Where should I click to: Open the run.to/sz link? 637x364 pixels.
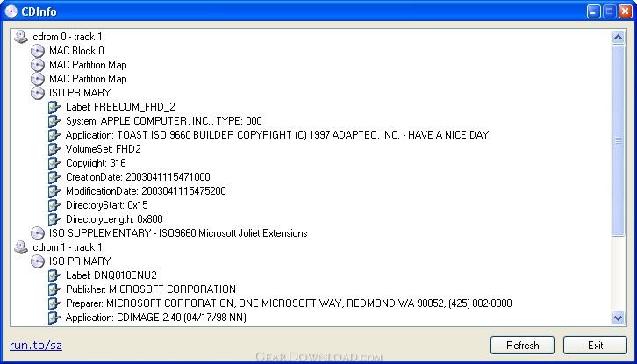(36, 346)
